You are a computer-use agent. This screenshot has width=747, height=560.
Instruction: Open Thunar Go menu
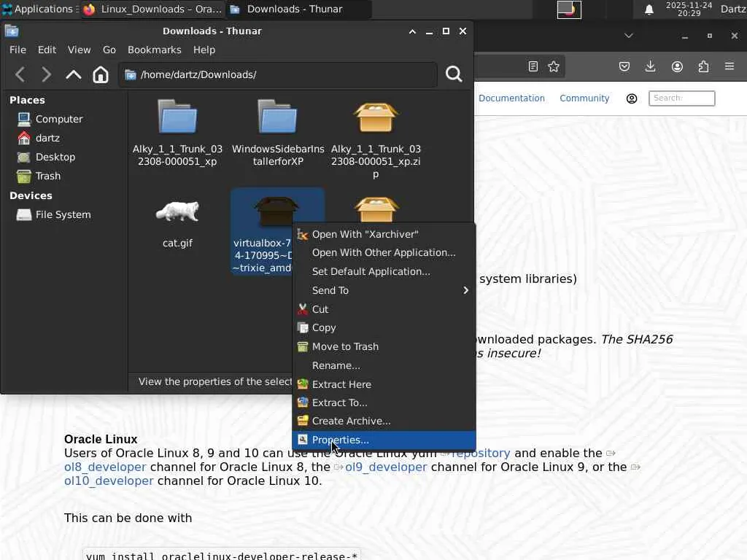point(109,50)
